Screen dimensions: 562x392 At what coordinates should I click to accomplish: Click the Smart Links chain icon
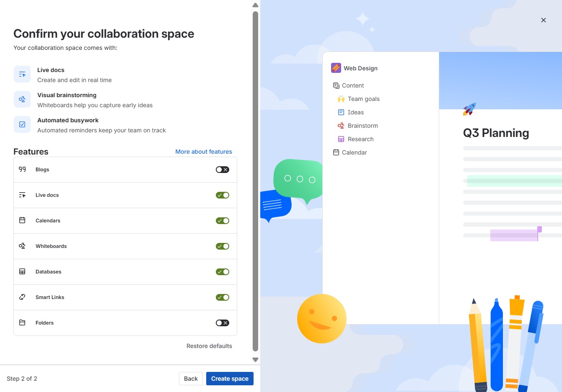22,297
